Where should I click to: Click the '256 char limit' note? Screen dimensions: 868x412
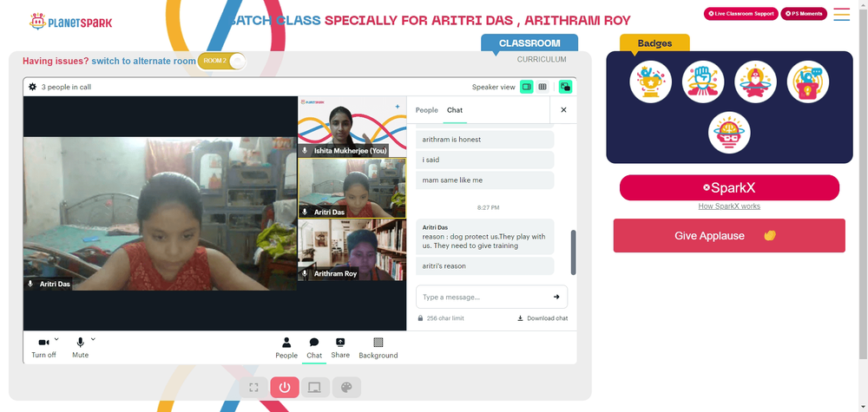(x=445, y=318)
